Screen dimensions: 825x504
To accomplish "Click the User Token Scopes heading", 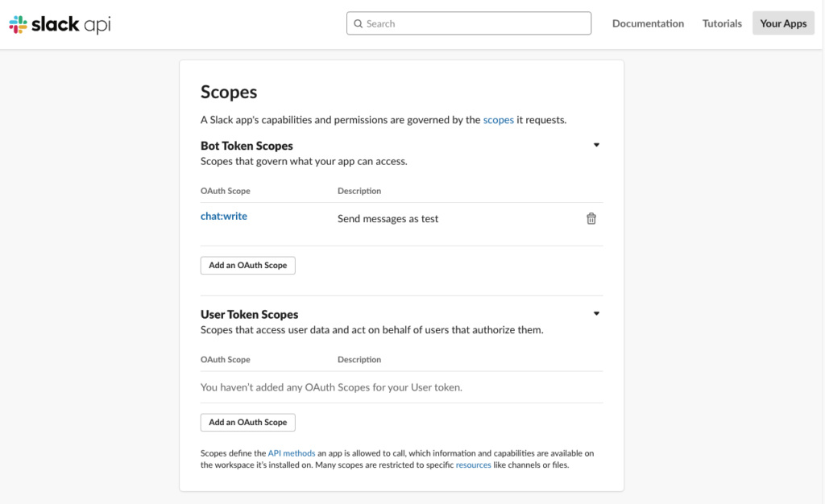I will tap(249, 314).
